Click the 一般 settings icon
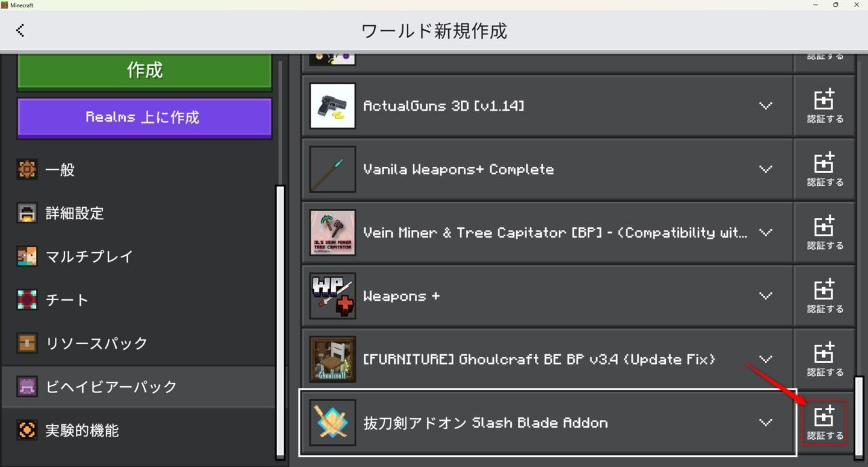This screenshot has width=868, height=467. 26,170
